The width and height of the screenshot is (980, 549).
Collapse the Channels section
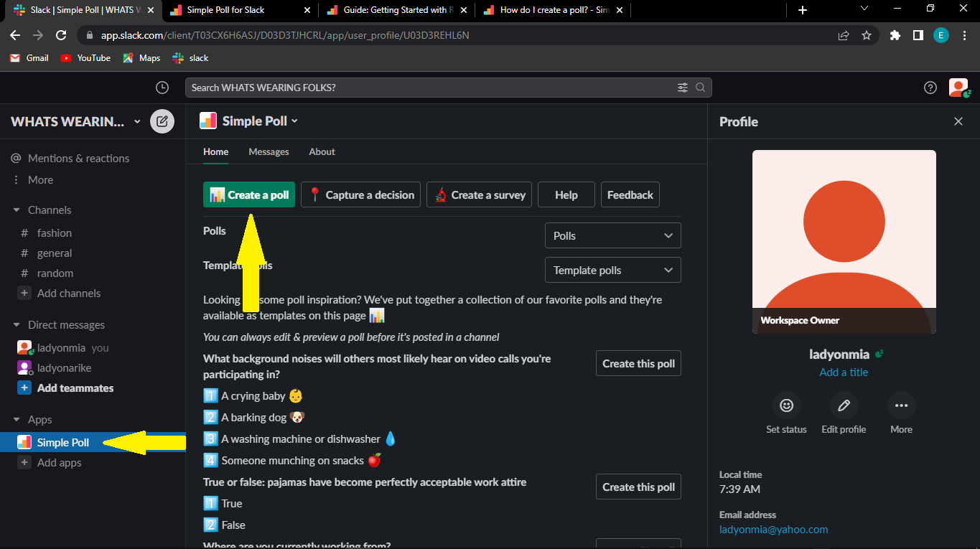tap(17, 210)
